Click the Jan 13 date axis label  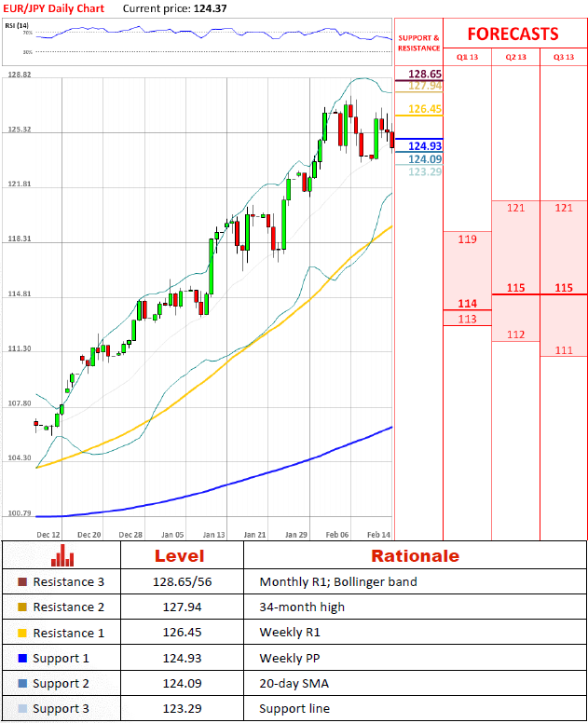tap(213, 535)
